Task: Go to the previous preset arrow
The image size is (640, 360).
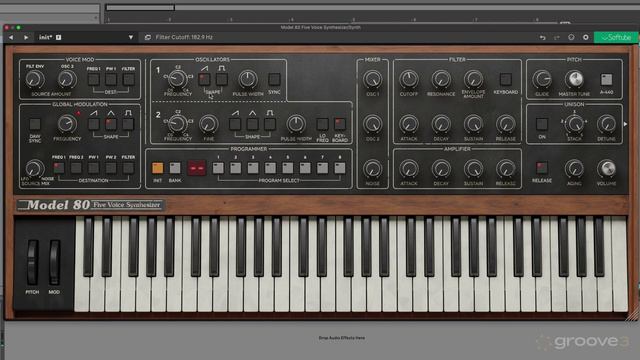Action: pos(11,37)
